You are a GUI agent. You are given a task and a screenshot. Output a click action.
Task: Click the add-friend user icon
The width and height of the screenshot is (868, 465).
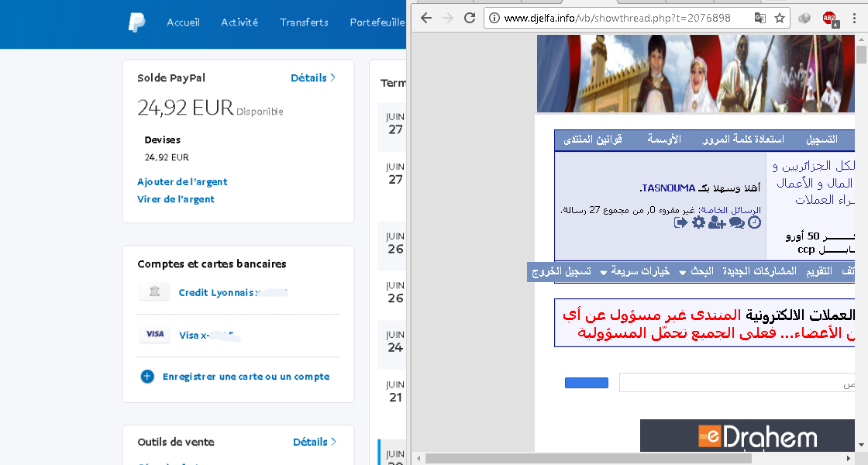pos(717,222)
